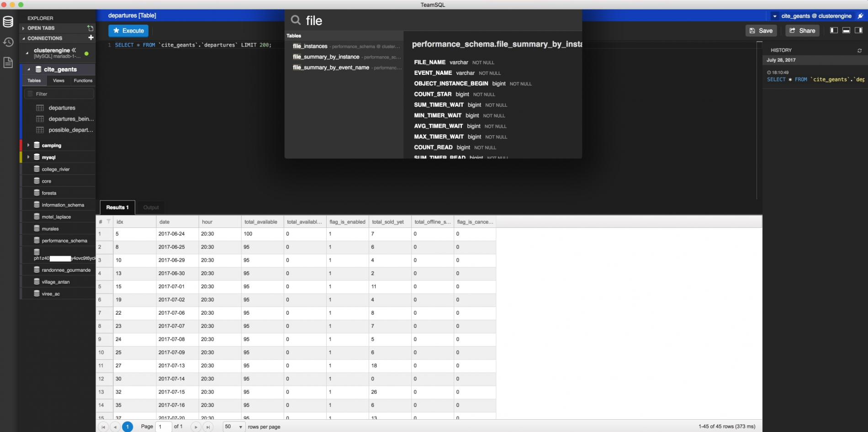Open the query history sidebar icon

(8, 42)
